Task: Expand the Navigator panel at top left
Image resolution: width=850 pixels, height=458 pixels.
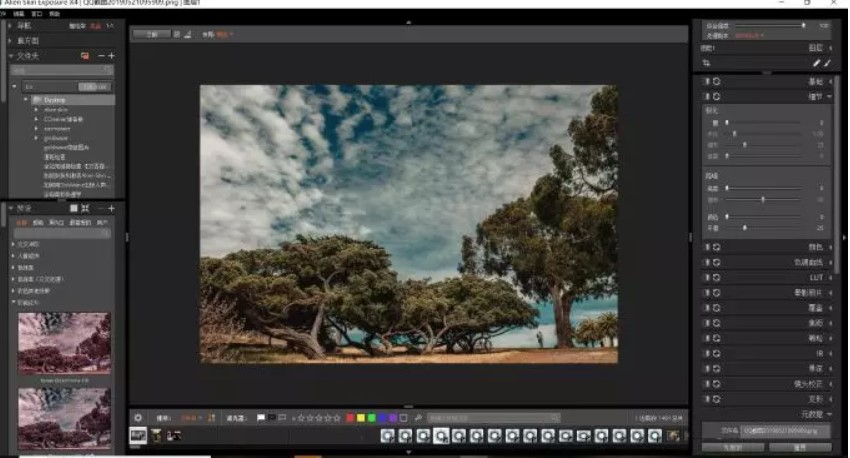Action: [11, 27]
